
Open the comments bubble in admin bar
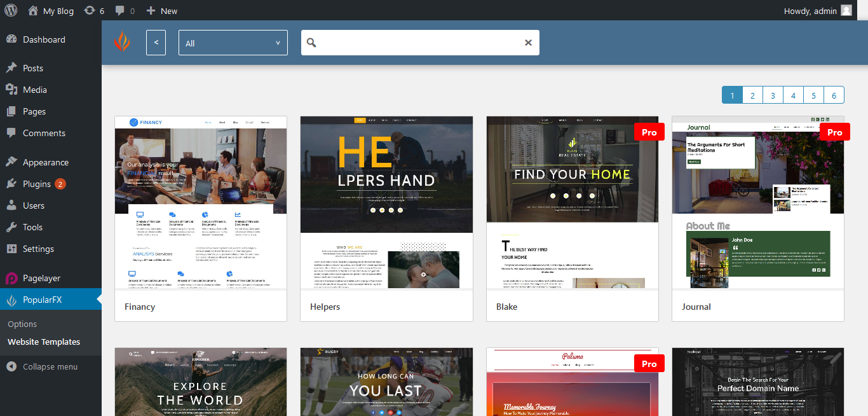pos(120,11)
